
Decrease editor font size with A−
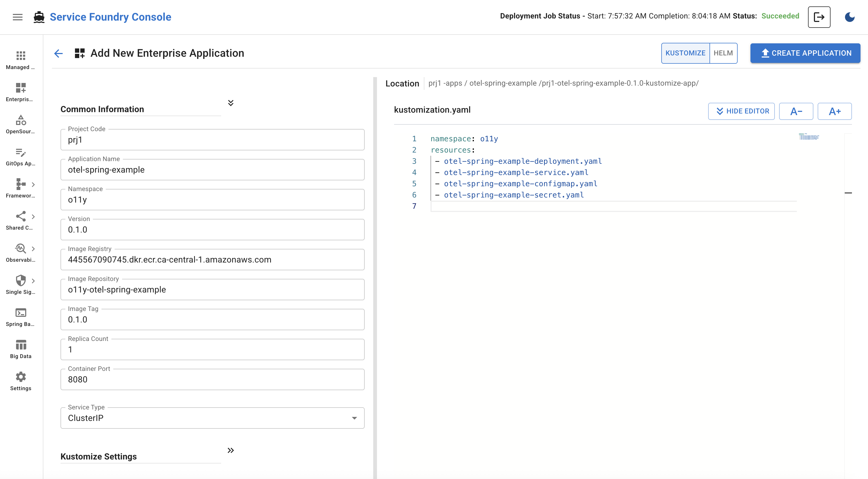pyautogui.click(x=796, y=111)
